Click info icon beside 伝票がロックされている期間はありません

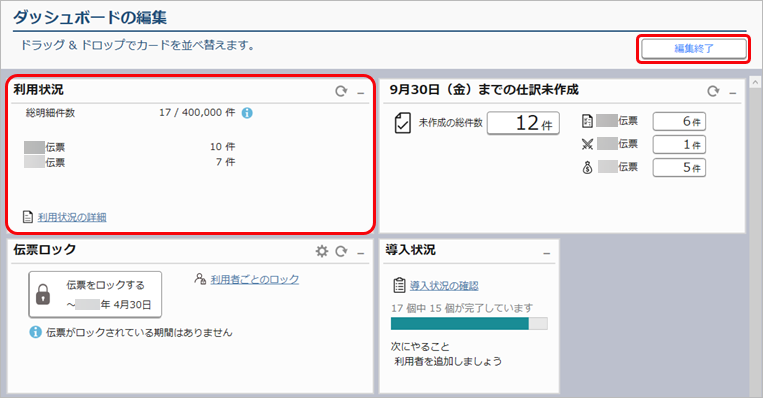(35, 332)
